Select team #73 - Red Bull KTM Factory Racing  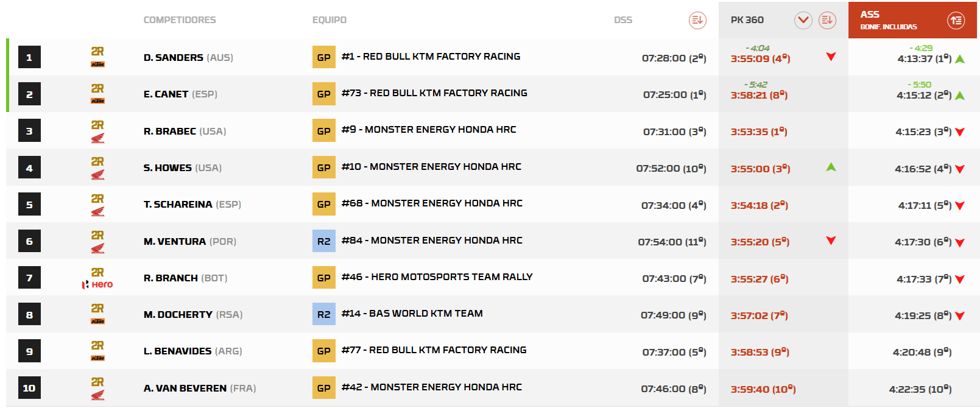pos(434,93)
